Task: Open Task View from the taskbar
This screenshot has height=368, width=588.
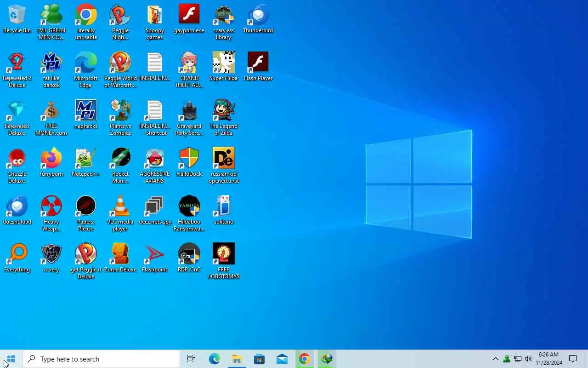Action: click(x=191, y=359)
